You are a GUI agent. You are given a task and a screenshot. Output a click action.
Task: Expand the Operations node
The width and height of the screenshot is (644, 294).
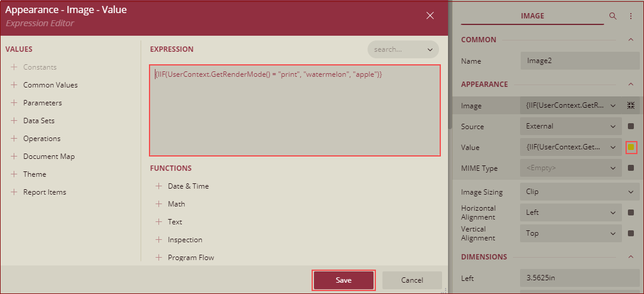[14, 138]
